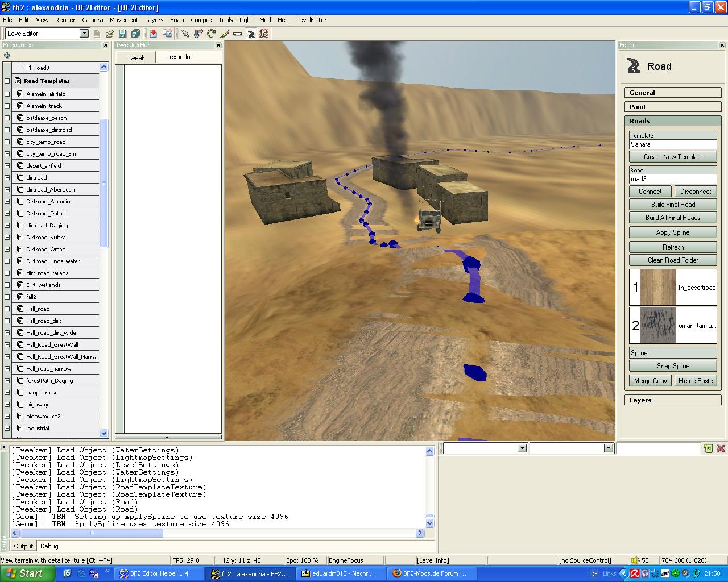The height and width of the screenshot is (582, 728).
Task: Select the arrow pointer selection tool
Action: [185, 34]
